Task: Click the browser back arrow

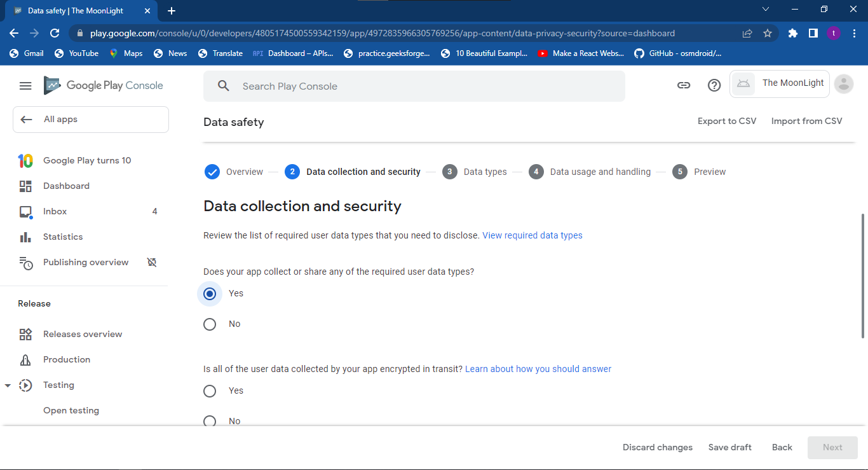Action: click(x=14, y=33)
